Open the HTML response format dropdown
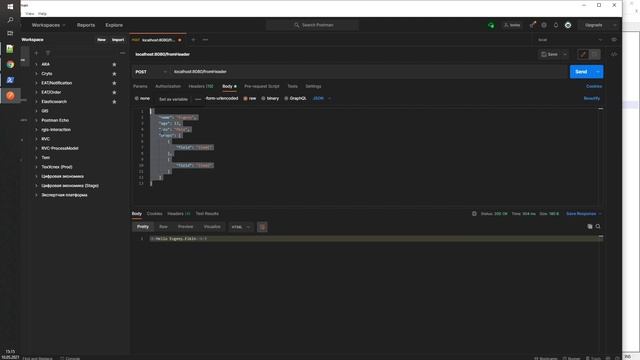Image resolution: width=640 pixels, height=360 pixels. coord(240,227)
